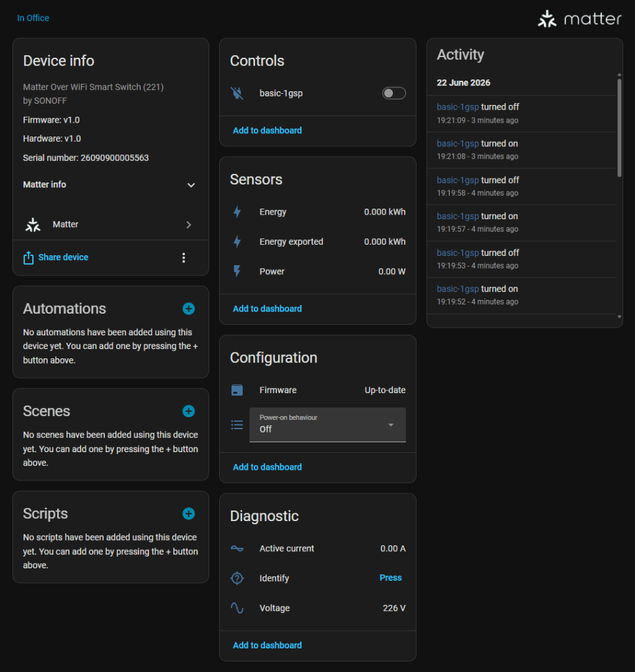
Task: Click the Energy lightning bolt icon
Action: pos(237,212)
